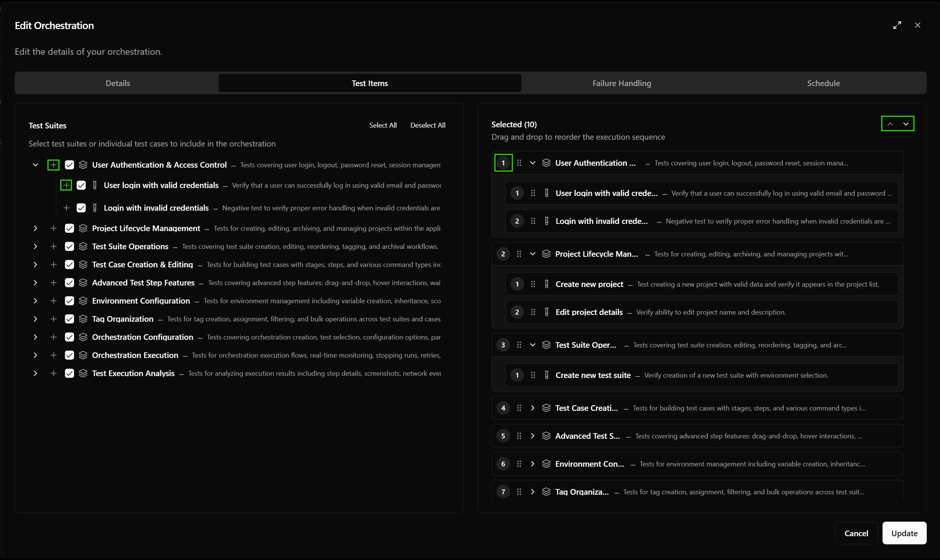Expand selected Test Case Creati... group
Image resolution: width=940 pixels, height=560 pixels.
[533, 408]
